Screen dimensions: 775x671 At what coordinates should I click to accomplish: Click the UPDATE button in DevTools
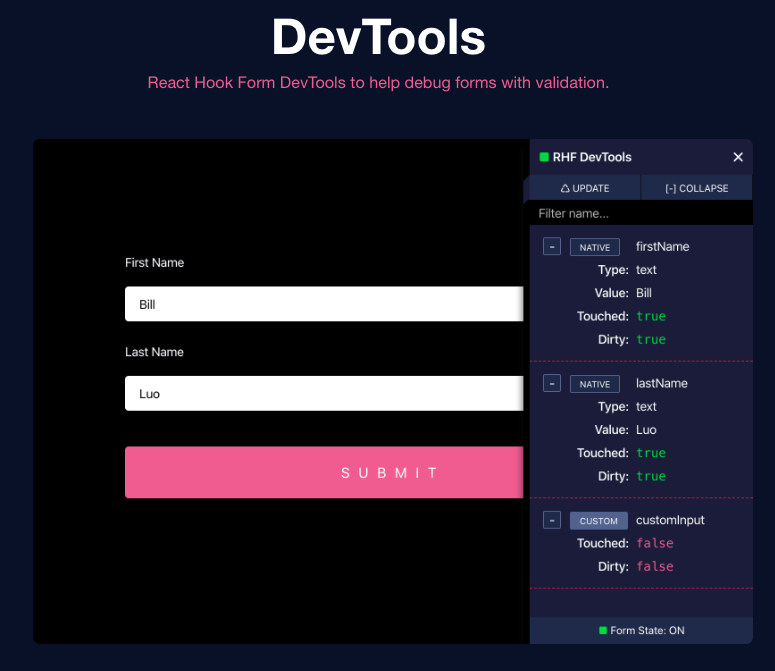585,188
